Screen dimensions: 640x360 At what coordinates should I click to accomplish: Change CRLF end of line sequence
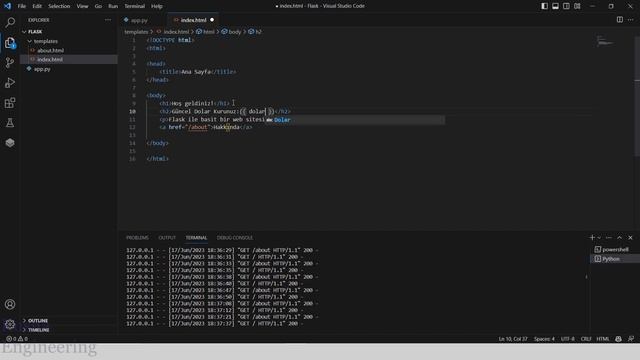tap(586, 339)
